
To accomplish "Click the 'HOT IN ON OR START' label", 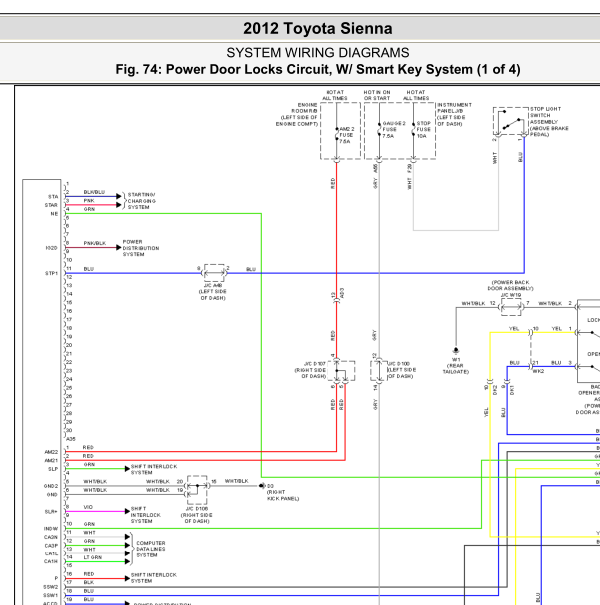I will [x=377, y=95].
